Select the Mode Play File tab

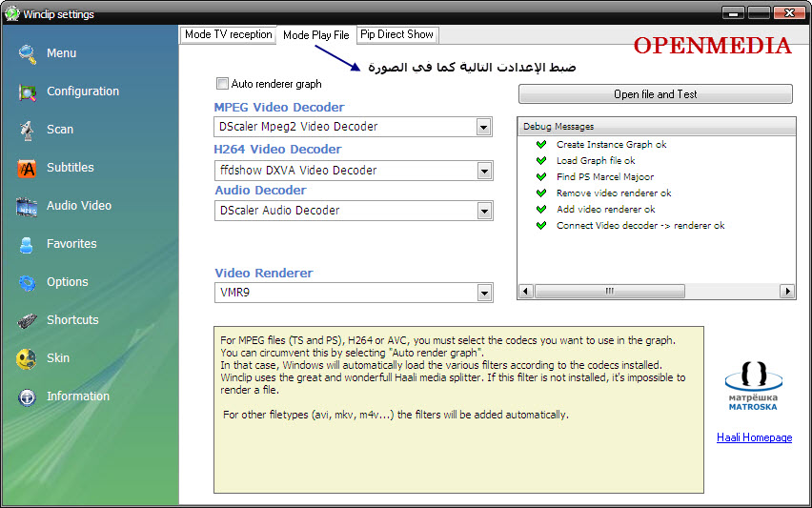tap(316, 35)
